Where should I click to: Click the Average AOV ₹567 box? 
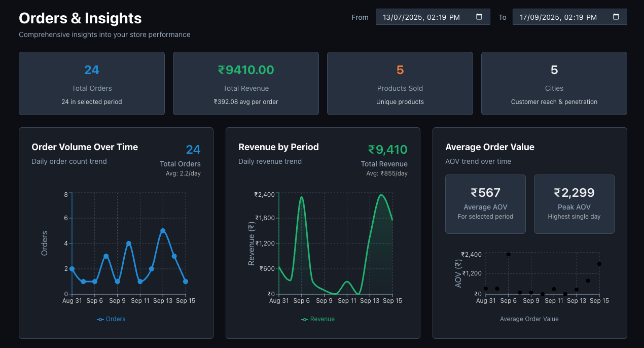point(485,204)
